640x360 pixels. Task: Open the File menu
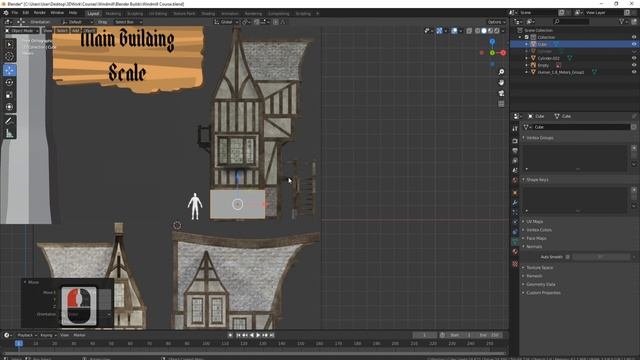coord(15,13)
